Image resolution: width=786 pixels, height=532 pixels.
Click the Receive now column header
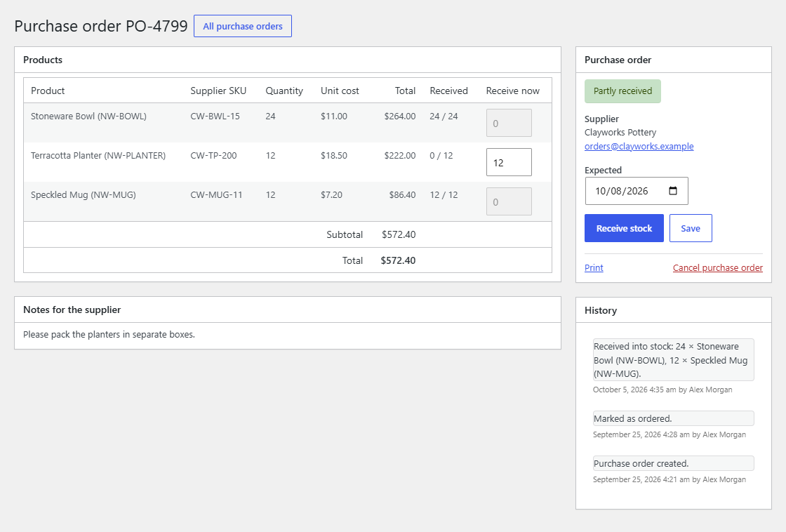[513, 91]
